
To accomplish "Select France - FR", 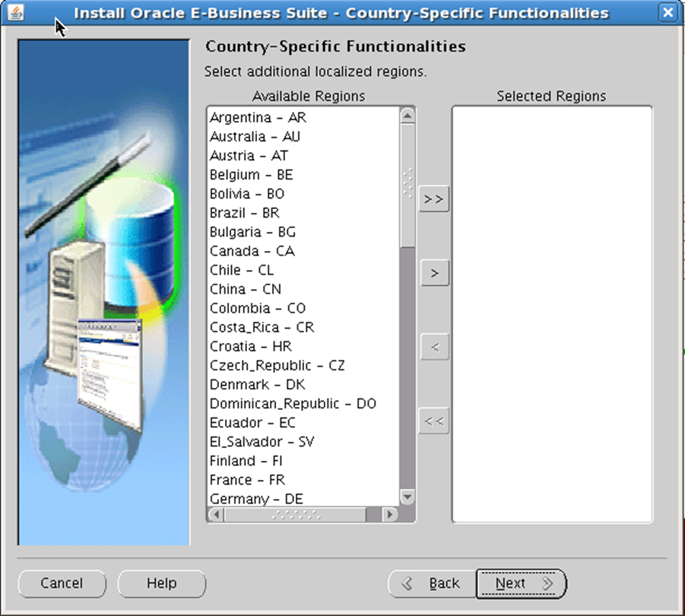I will [303, 480].
